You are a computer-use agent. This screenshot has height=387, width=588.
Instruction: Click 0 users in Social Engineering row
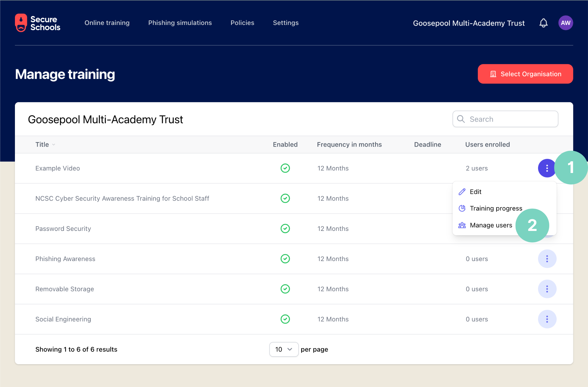pyautogui.click(x=477, y=319)
